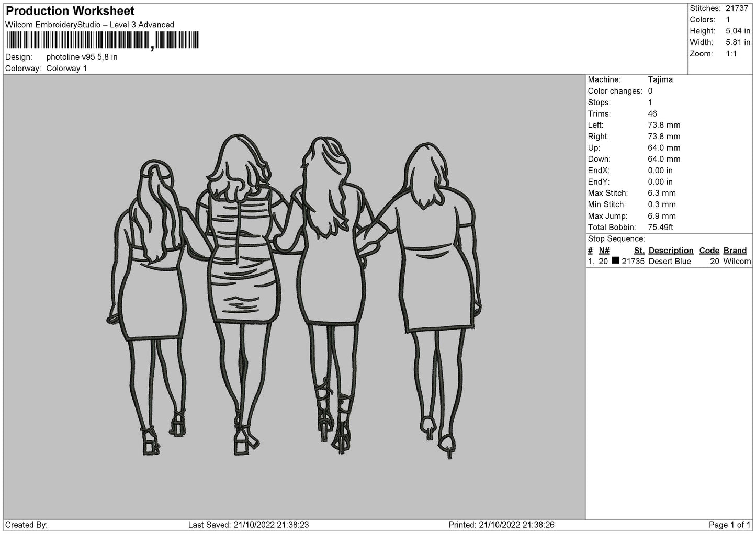Click the 'St.' column header

639,251
